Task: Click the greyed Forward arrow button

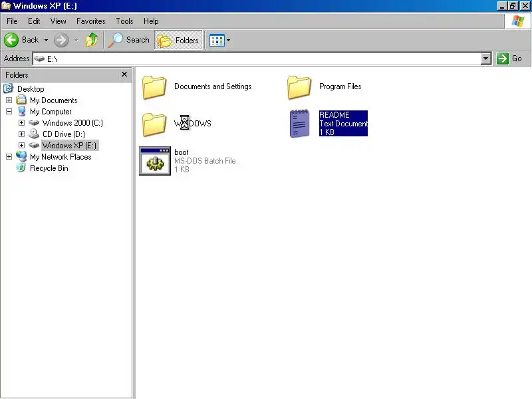Action: (61, 40)
